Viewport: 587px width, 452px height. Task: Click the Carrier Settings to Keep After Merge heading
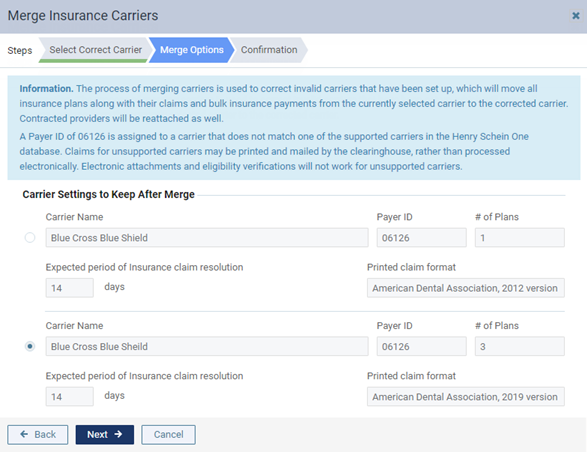click(x=109, y=194)
